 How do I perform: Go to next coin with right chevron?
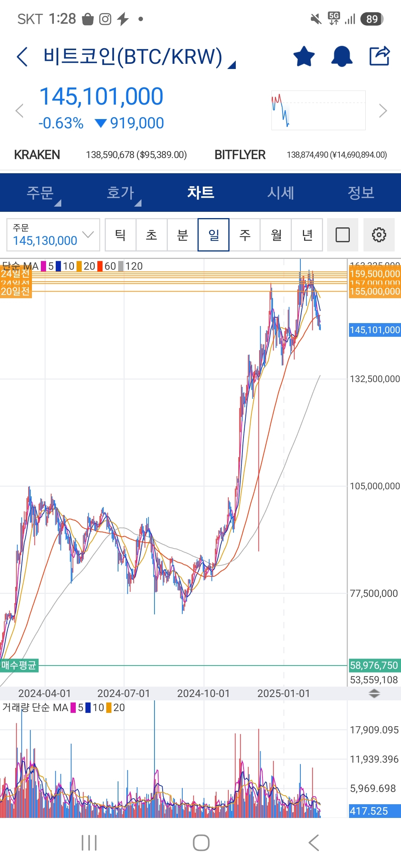click(383, 111)
